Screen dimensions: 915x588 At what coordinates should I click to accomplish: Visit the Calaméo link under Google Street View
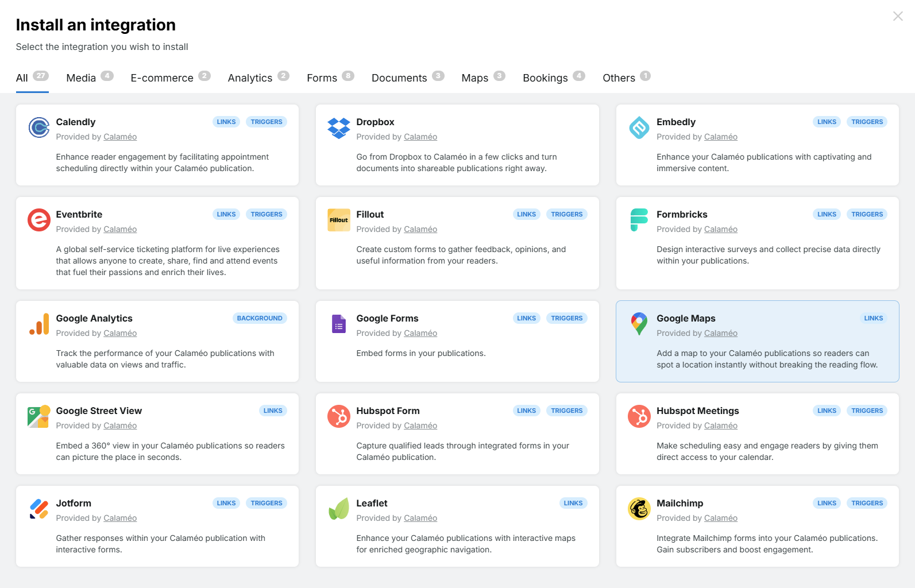pyautogui.click(x=120, y=425)
